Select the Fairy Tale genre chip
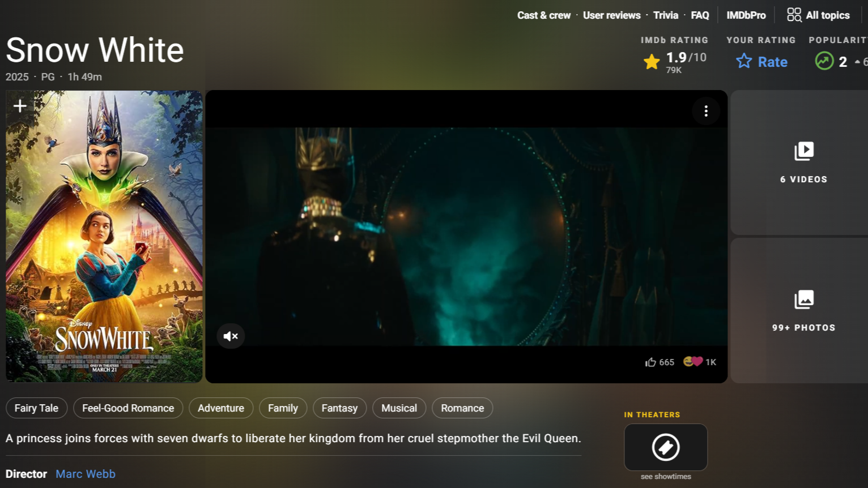Image resolution: width=868 pixels, height=488 pixels. coord(36,408)
